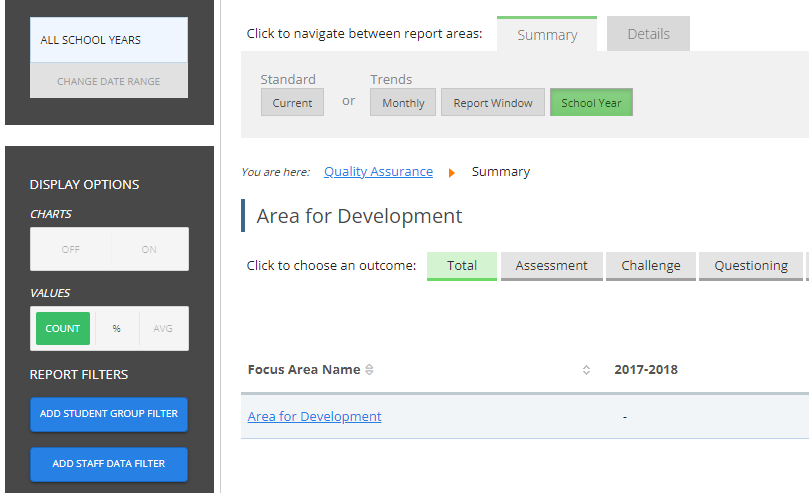This screenshot has height=493, width=809.
Task: Select COUNT values display
Action: (x=62, y=328)
